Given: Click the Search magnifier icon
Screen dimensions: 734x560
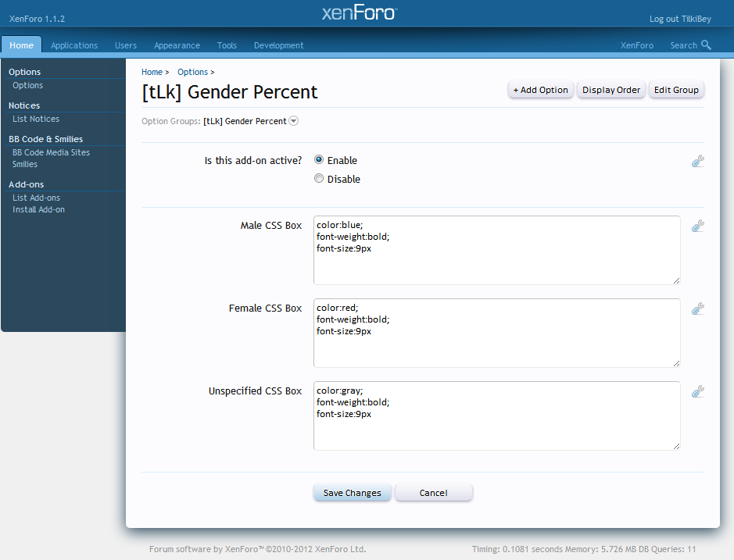Looking at the screenshot, I should tap(706, 45).
